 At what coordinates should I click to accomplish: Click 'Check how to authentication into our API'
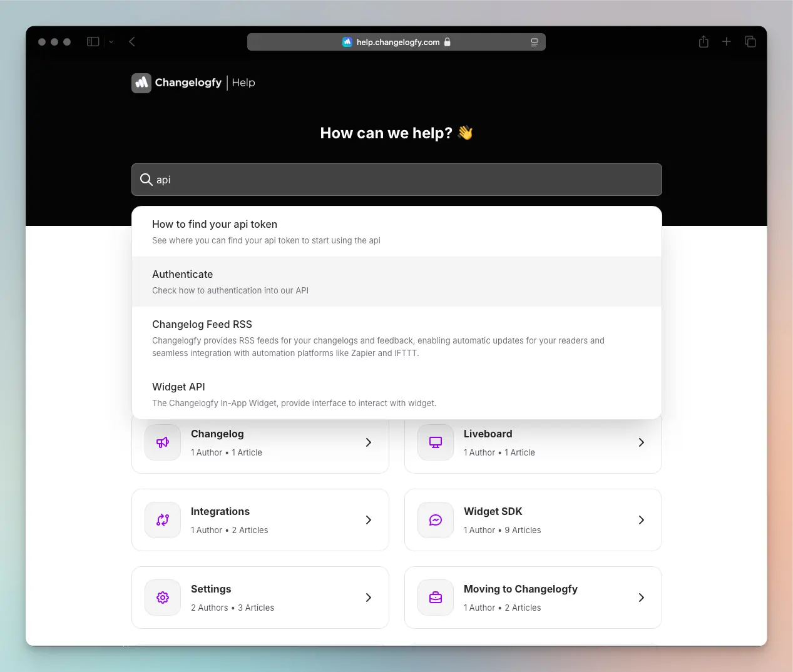tap(230, 290)
